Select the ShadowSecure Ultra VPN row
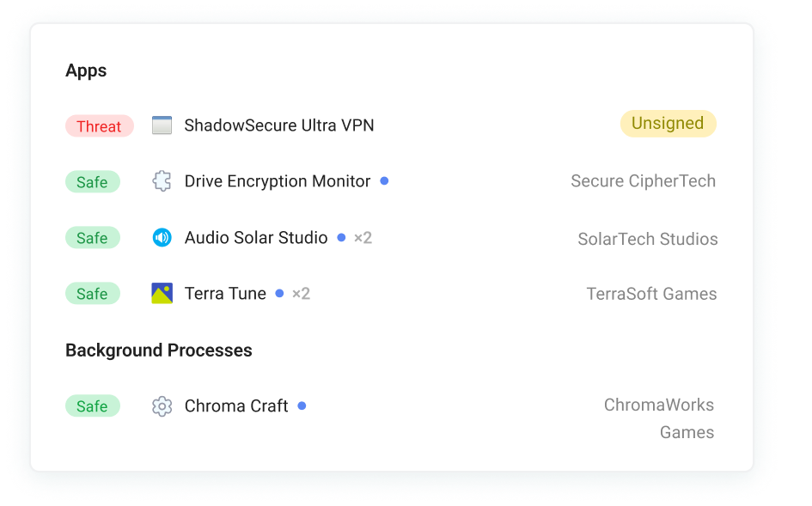 point(279,125)
